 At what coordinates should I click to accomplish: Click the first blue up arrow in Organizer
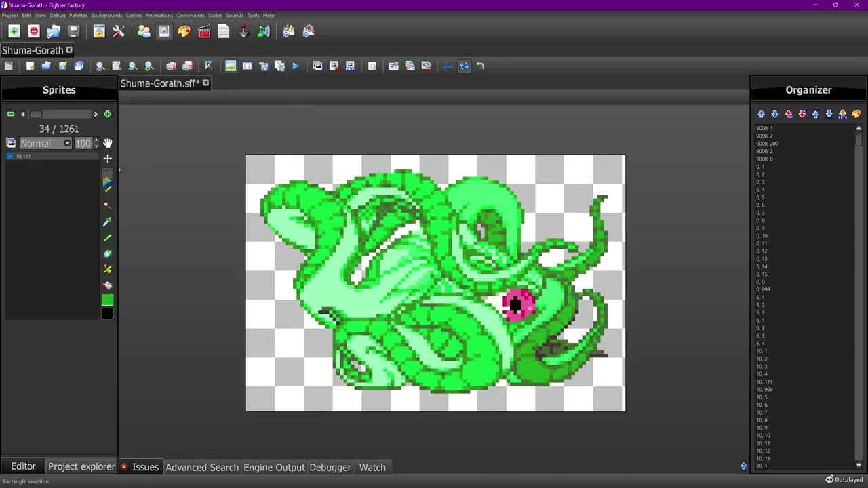761,114
